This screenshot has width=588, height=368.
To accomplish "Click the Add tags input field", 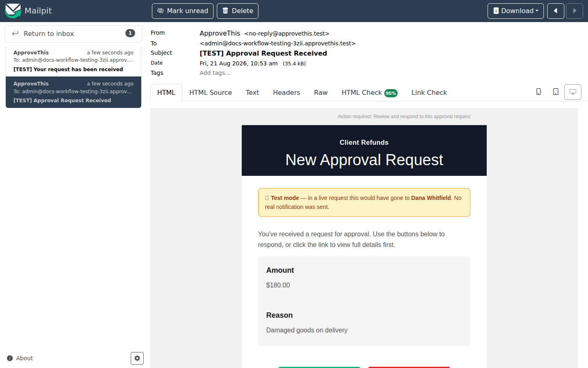I will tap(215, 73).
